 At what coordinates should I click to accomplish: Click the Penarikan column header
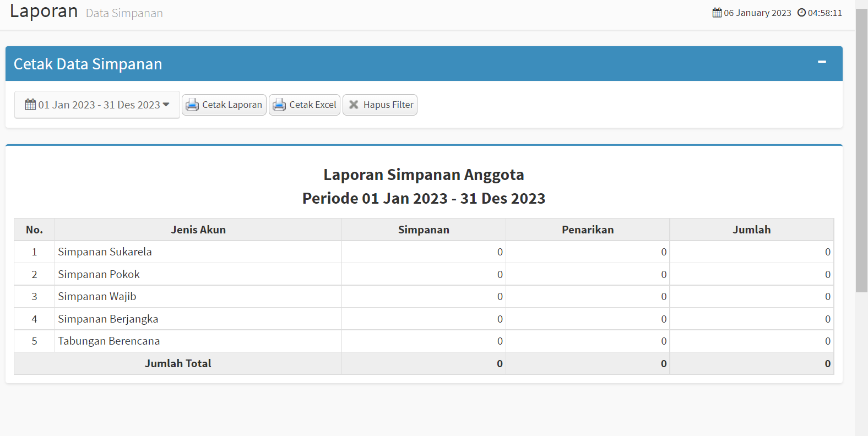588,230
